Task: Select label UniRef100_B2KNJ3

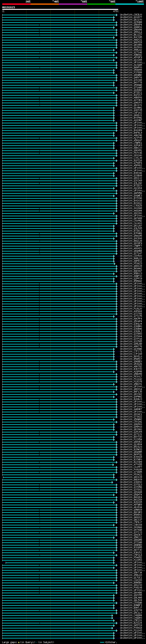Action: (131, 399)
